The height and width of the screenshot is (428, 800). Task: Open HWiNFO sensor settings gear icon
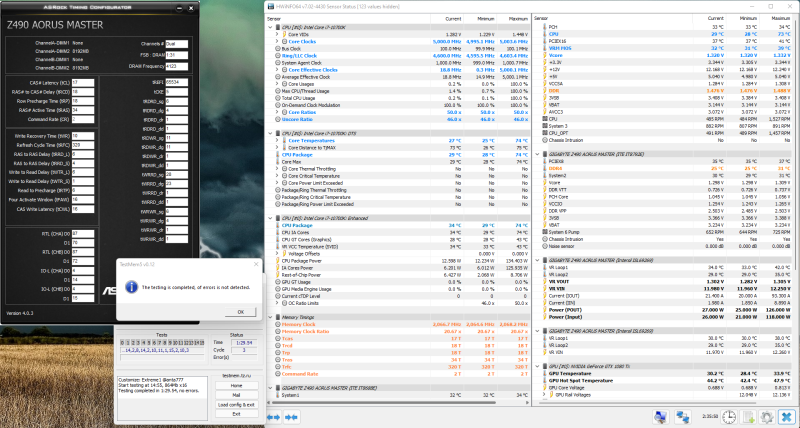[767, 417]
